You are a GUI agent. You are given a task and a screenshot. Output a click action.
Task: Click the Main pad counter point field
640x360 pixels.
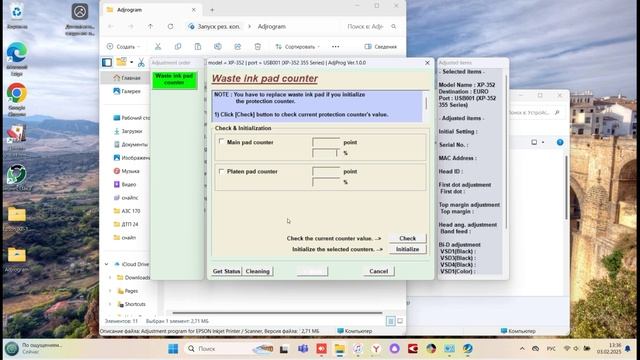click(326, 142)
